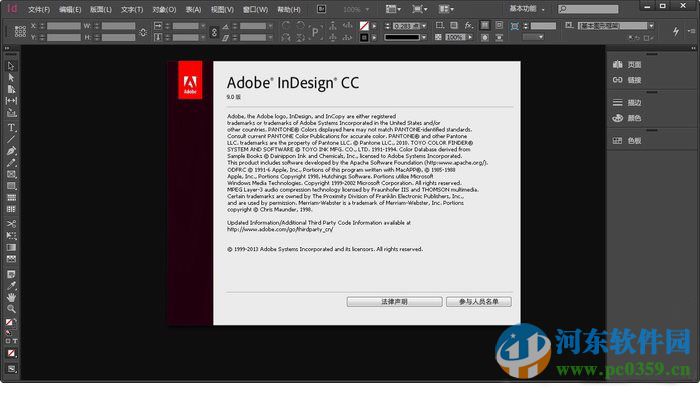Viewport: 700px width, 394px height.
Task: Click the rotate 90° clockwise icon
Action: tap(286, 26)
